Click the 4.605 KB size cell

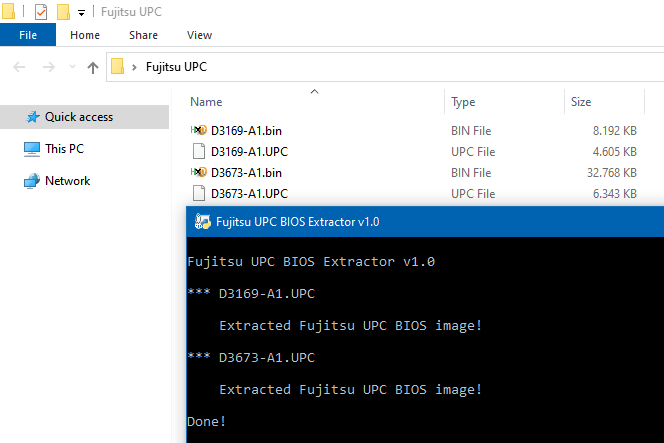click(614, 152)
